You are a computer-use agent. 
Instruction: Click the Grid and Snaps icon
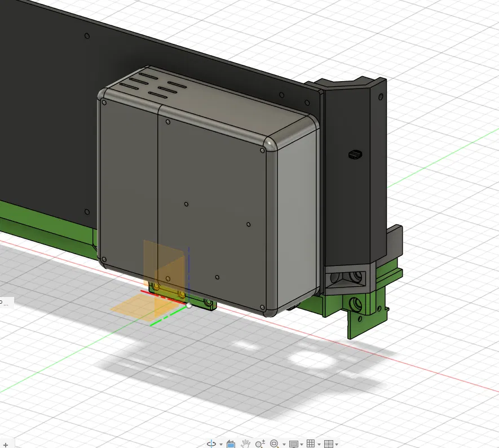click(311, 443)
